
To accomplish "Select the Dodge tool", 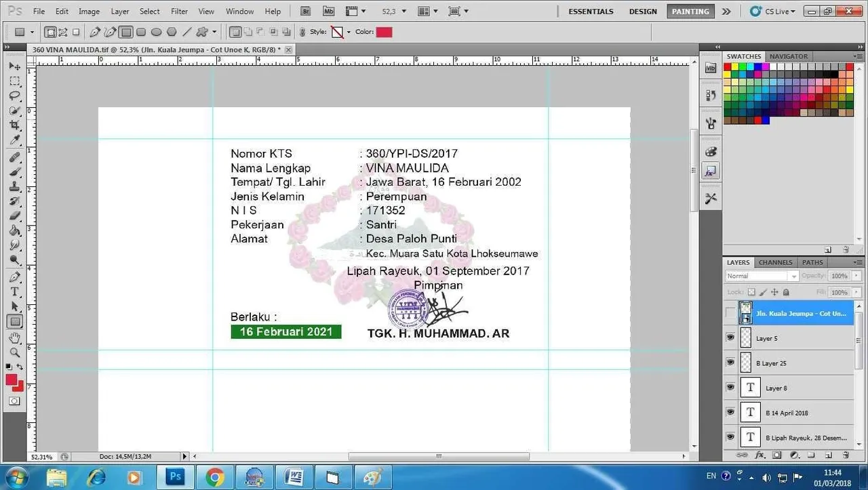I will coord(14,260).
